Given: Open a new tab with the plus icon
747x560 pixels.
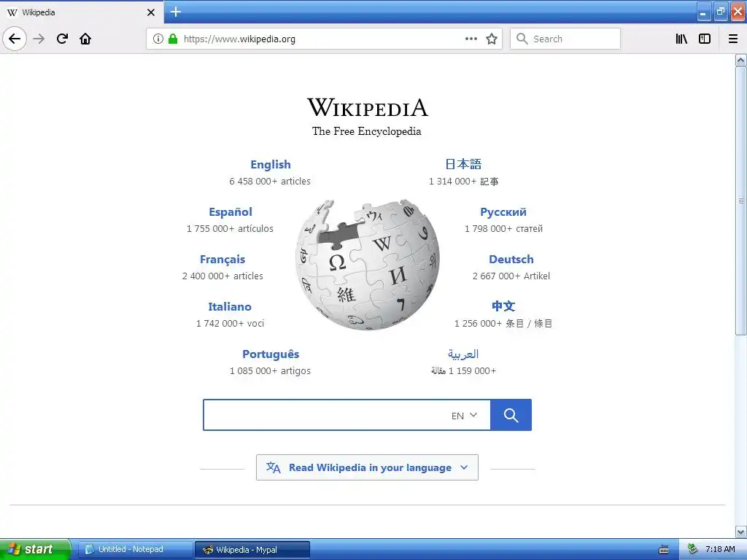Looking at the screenshot, I should (176, 12).
